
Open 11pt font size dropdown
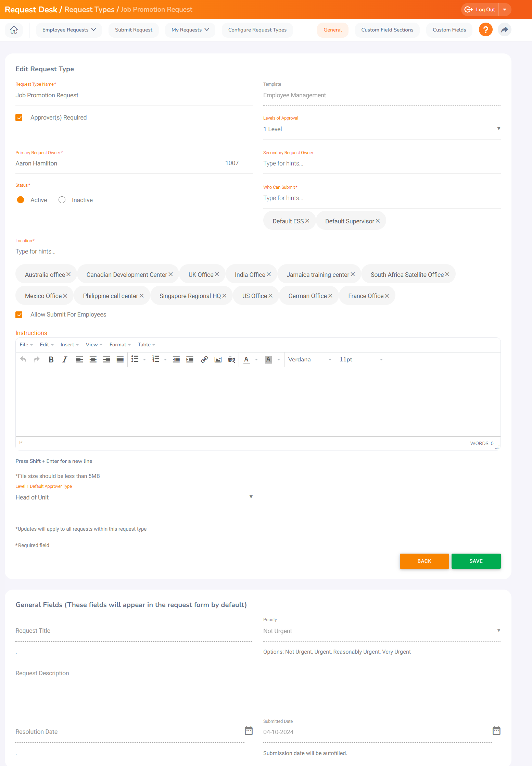[x=361, y=359]
